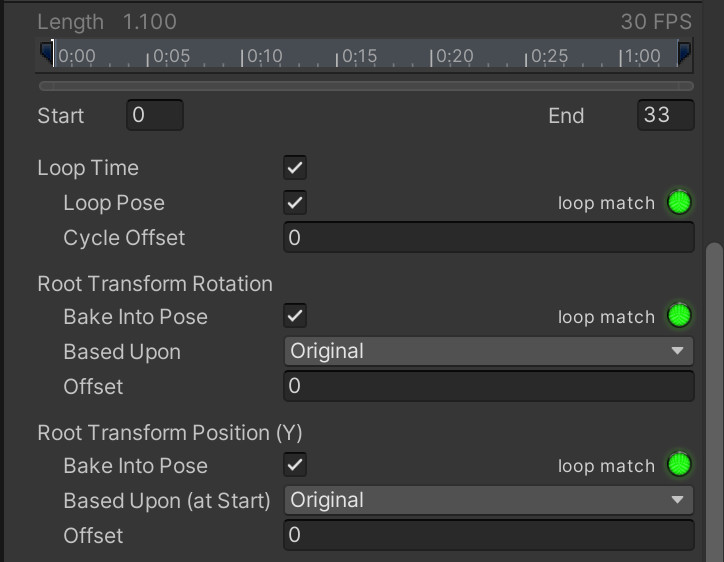
Task: Toggle Bake Into Pose under Root Transform Rotation
Action: click(x=295, y=315)
